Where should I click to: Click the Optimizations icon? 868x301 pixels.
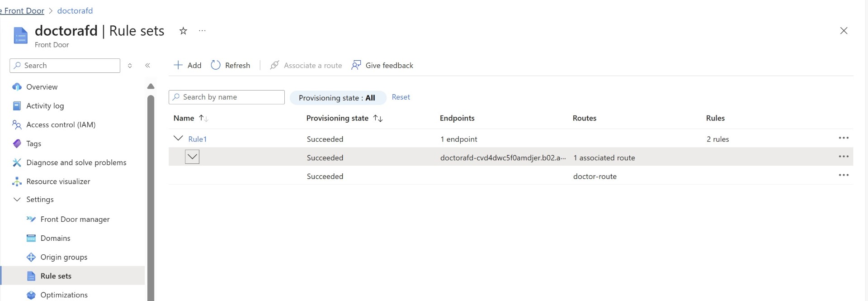(x=31, y=295)
